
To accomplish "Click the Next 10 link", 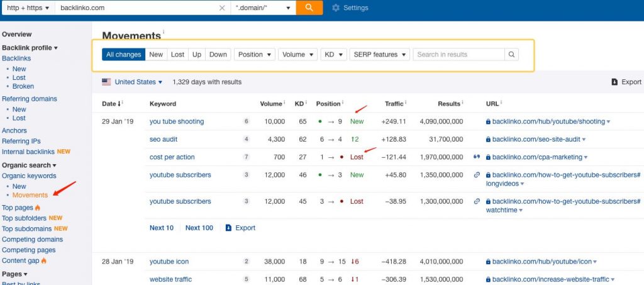I will 162,228.
